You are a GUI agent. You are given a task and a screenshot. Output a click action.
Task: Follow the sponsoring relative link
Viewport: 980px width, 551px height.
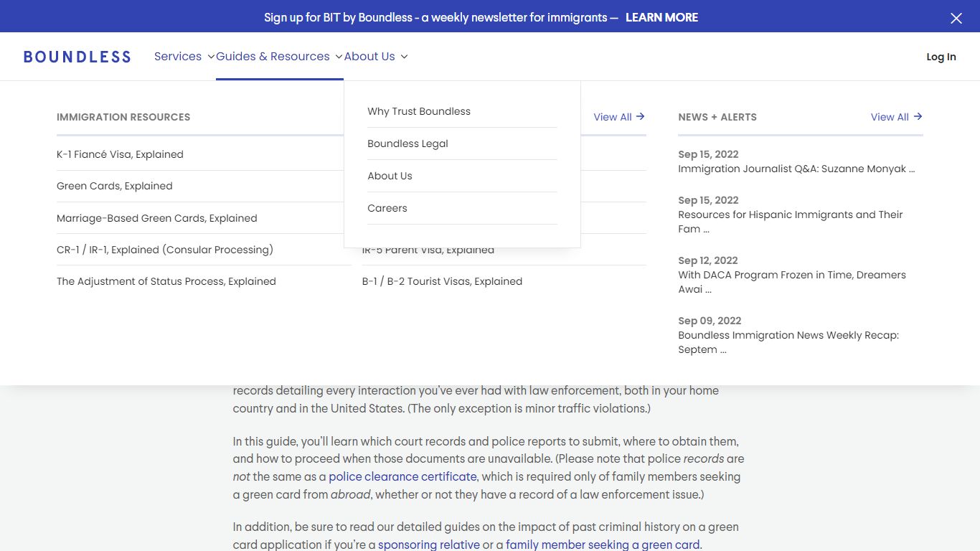[x=429, y=545]
